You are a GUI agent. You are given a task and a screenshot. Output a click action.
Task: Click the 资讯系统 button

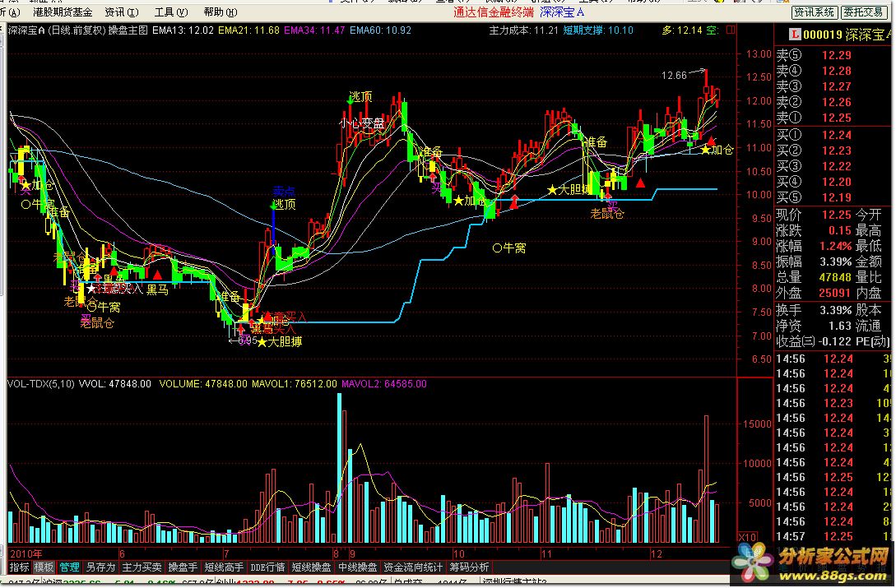815,12
